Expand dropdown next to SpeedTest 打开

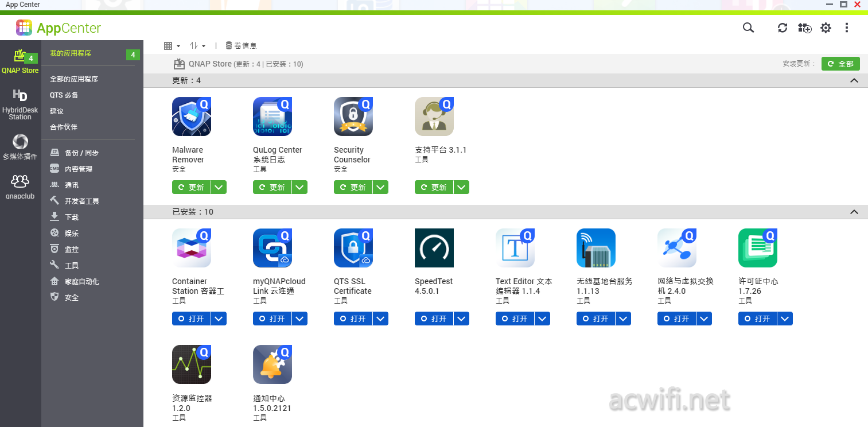462,319
